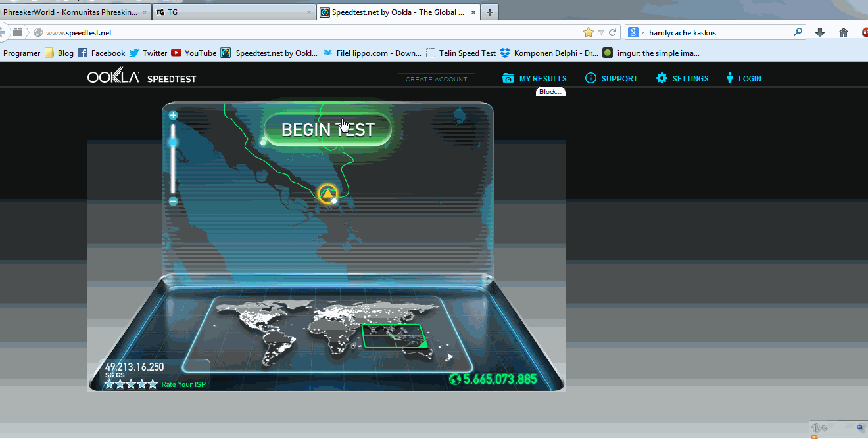This screenshot has height=439, width=868.
Task: Click the IP address 49.213.16.250
Action: coord(134,367)
